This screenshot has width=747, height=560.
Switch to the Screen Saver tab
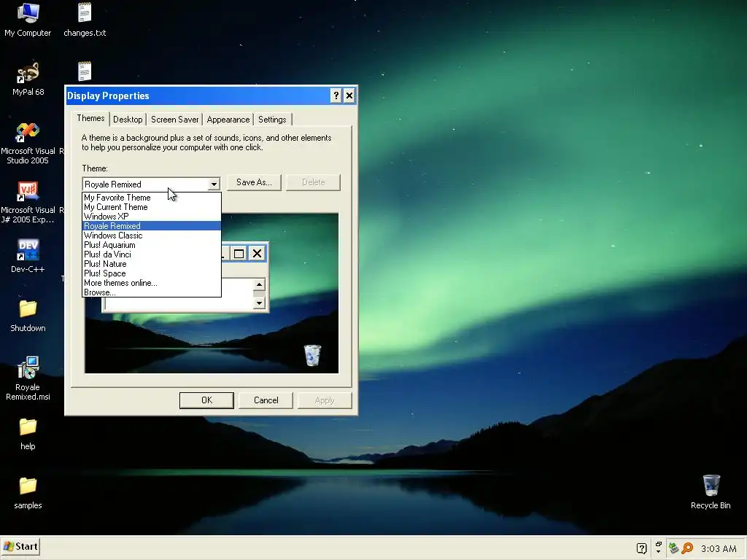pyautogui.click(x=175, y=120)
